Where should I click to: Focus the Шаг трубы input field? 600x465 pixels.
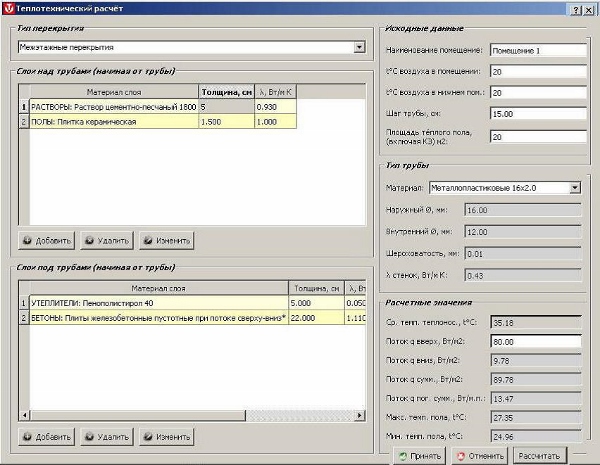535,114
